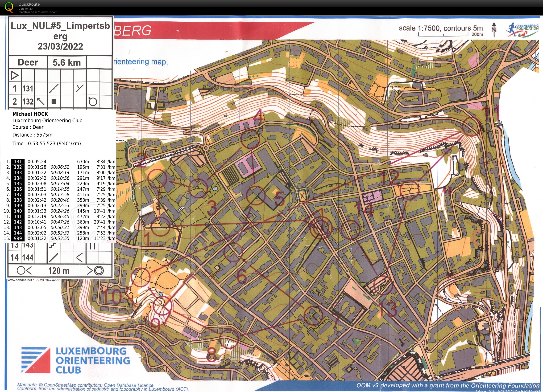Screen dimensions: 543x392
Task: Click control circle 7 on the map
Action: (x=313, y=316)
